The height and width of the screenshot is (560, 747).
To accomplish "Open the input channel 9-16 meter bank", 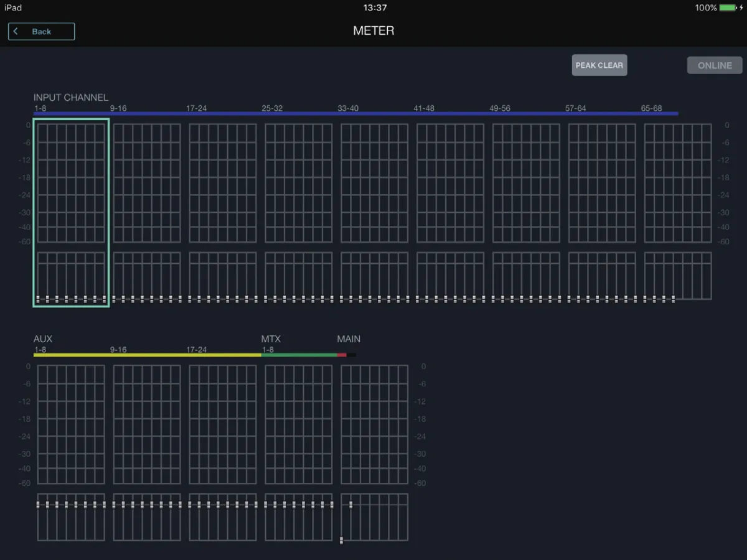I will 147,212.
